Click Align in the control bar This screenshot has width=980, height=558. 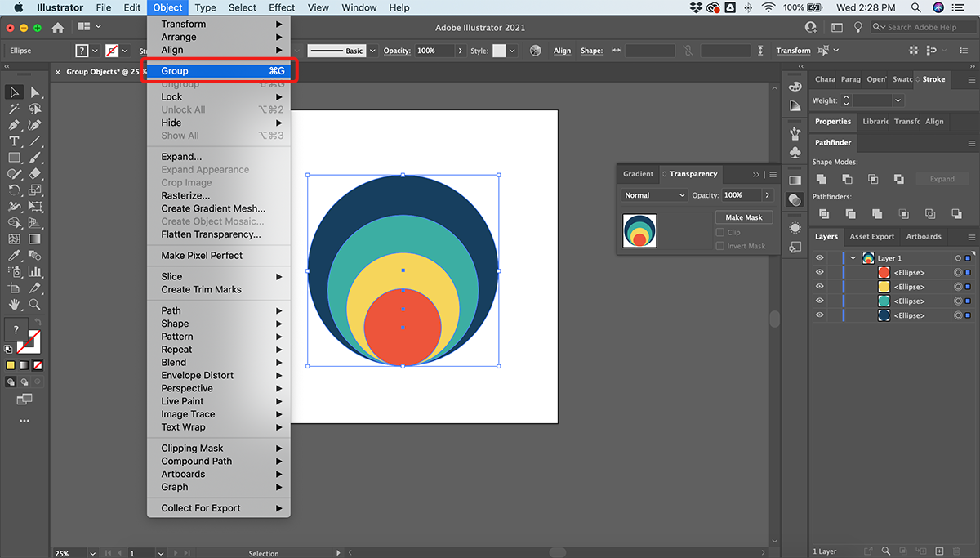pos(562,51)
